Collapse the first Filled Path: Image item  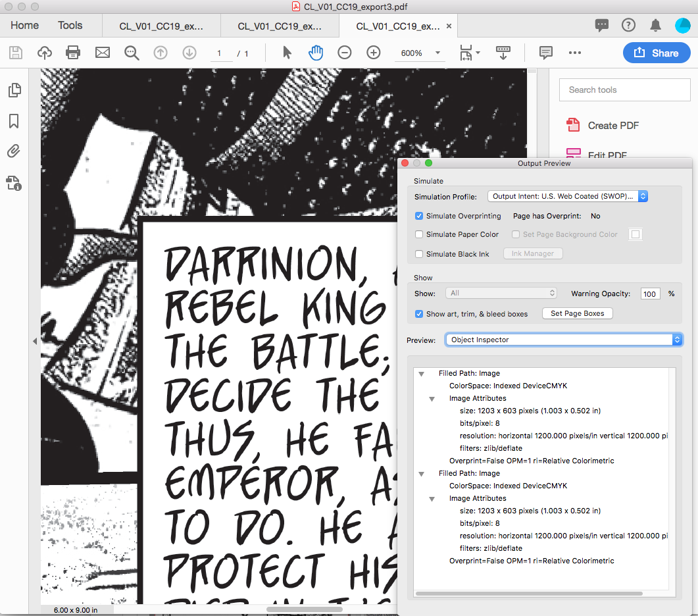point(422,374)
